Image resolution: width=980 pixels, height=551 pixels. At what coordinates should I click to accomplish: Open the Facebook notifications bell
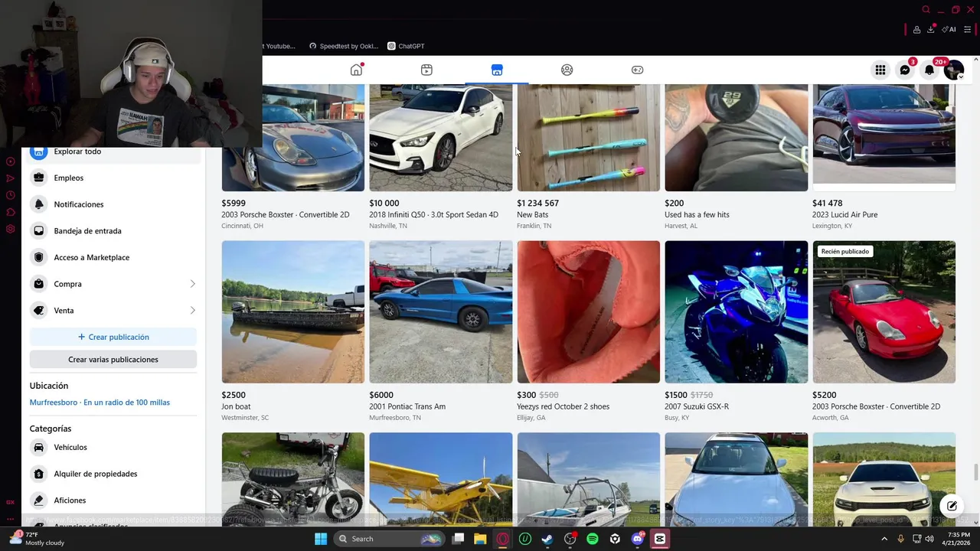click(x=929, y=70)
